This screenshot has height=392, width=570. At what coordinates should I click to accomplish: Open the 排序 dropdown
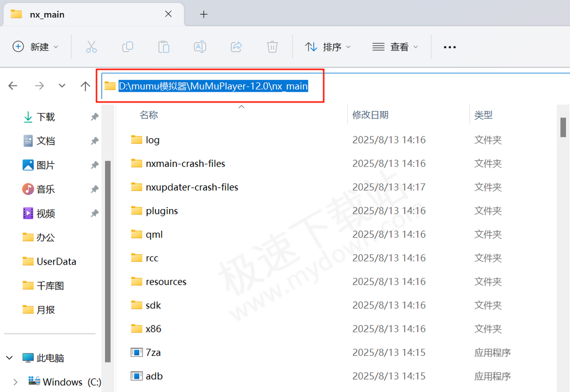coord(328,47)
